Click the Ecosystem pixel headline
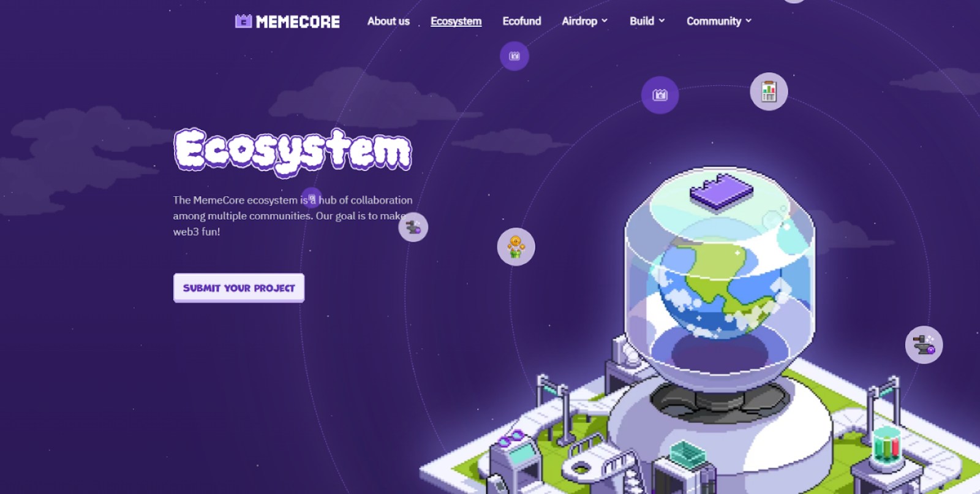The height and width of the screenshot is (494, 980). pyautogui.click(x=293, y=151)
